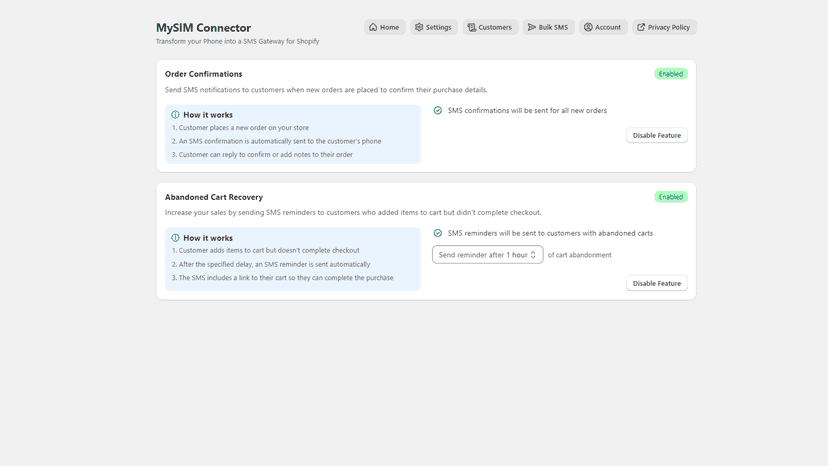The width and height of the screenshot is (828, 466).
Task: Click the reminder delay dropdown arrows
Action: click(x=533, y=255)
